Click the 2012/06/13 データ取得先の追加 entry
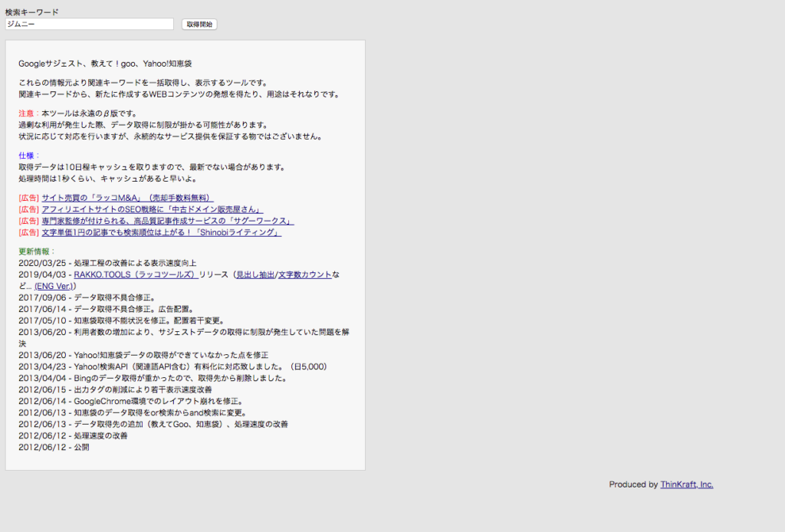Screen dimensions: 785x532 pyautogui.click(x=153, y=424)
